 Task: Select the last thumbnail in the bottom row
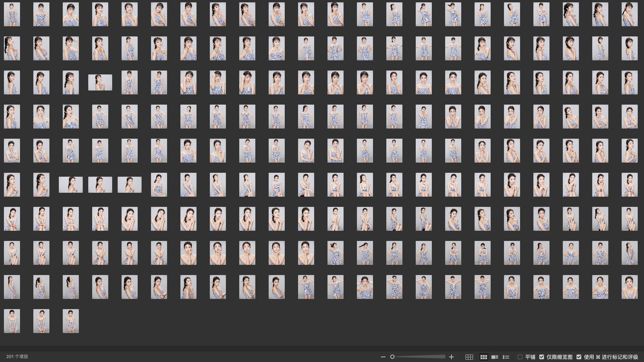click(71, 321)
